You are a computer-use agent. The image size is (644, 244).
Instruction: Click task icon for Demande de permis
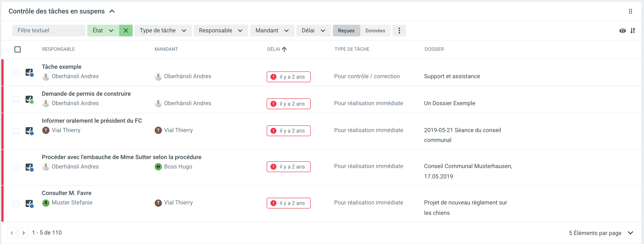[29, 99]
